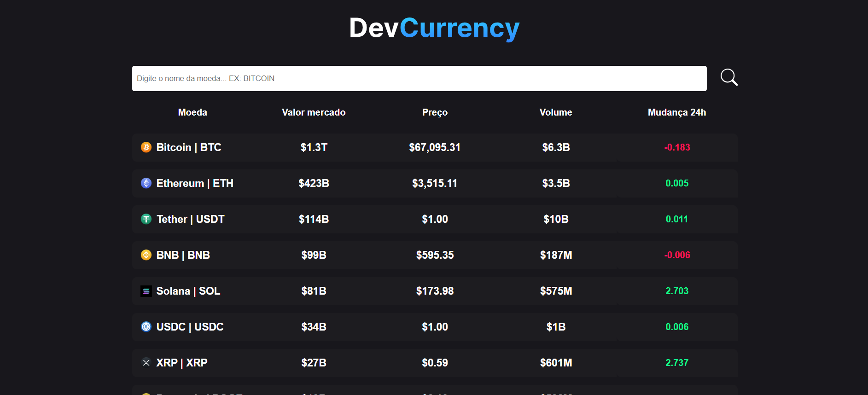
Task: Select Ethereum volume $3.5B
Action: [x=556, y=183]
